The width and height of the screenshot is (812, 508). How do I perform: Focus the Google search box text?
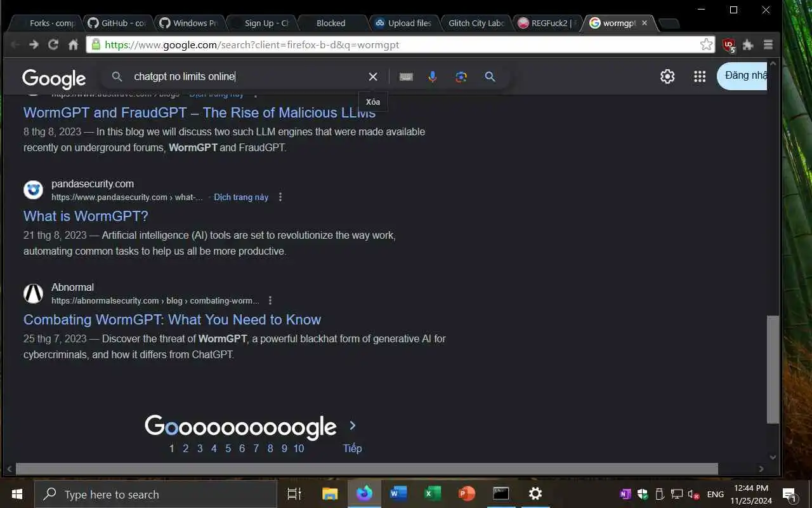coord(185,76)
